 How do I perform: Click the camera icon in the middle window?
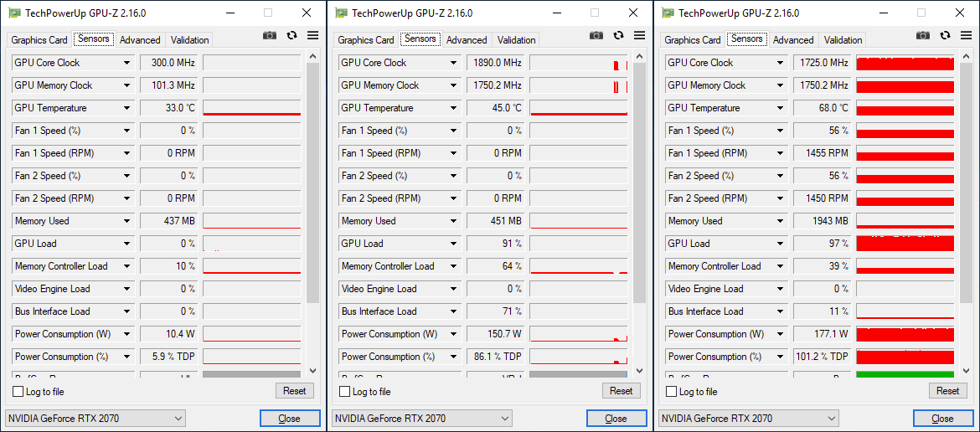[x=596, y=35]
